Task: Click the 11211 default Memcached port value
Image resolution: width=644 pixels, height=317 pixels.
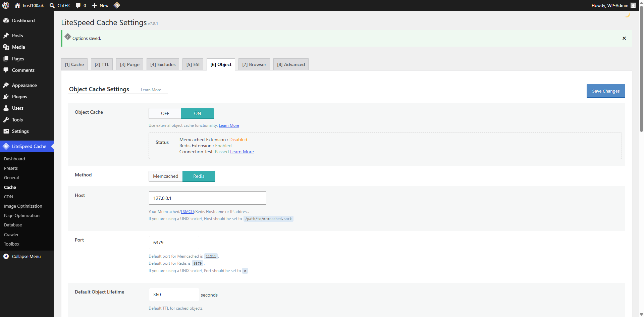Action: pos(211,256)
